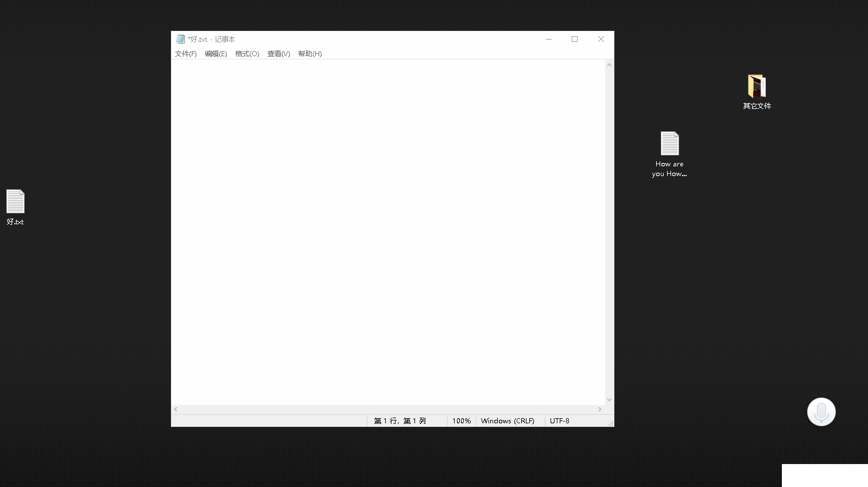Open the 文件(F) menu in Notepad
Image resolution: width=868 pixels, height=487 pixels.
(x=185, y=54)
